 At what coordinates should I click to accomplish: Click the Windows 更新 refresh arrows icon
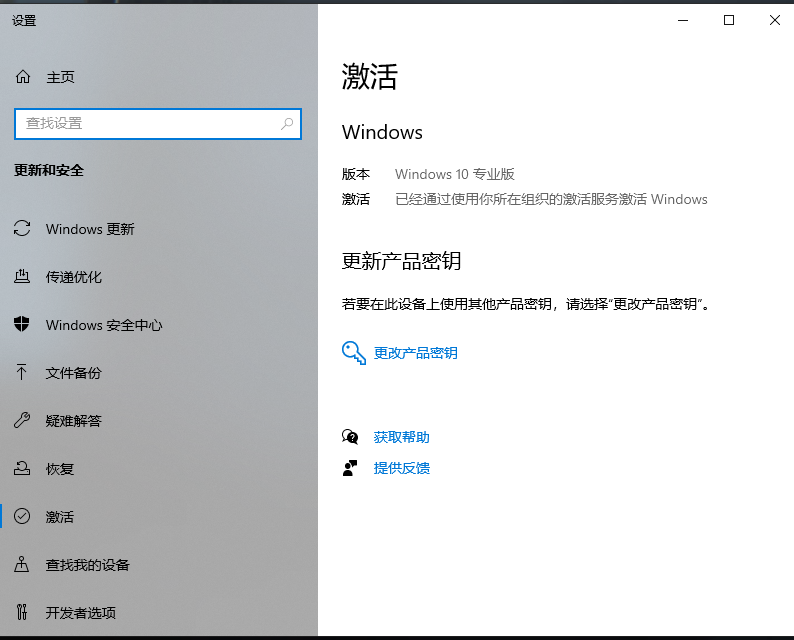(x=22, y=228)
